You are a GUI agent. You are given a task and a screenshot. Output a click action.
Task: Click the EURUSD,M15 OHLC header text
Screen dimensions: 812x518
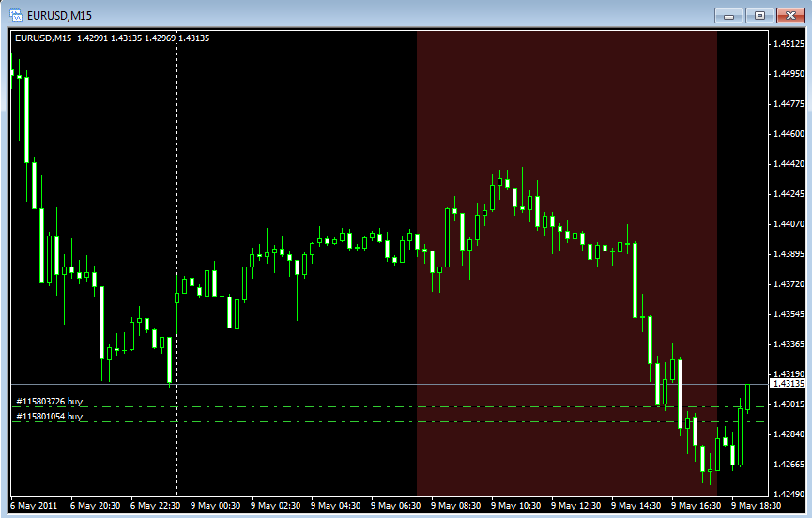tap(113, 38)
